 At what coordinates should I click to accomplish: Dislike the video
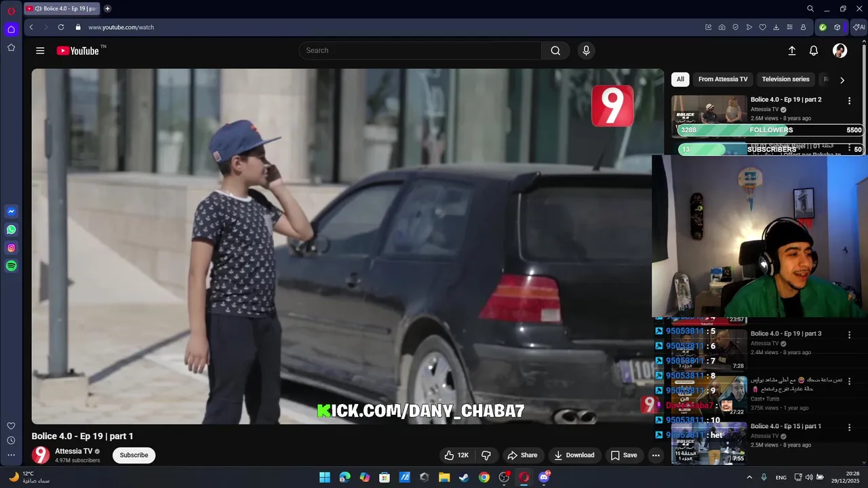pos(486,455)
